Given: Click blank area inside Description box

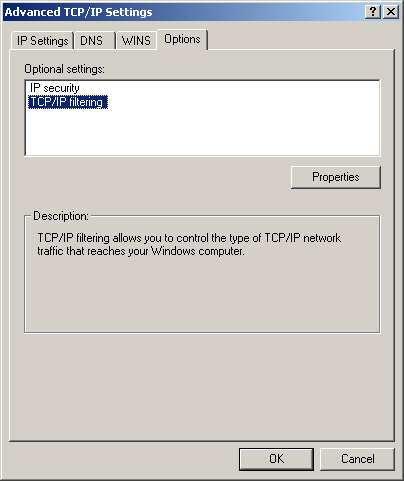Looking at the screenshot, I should coord(202,295).
